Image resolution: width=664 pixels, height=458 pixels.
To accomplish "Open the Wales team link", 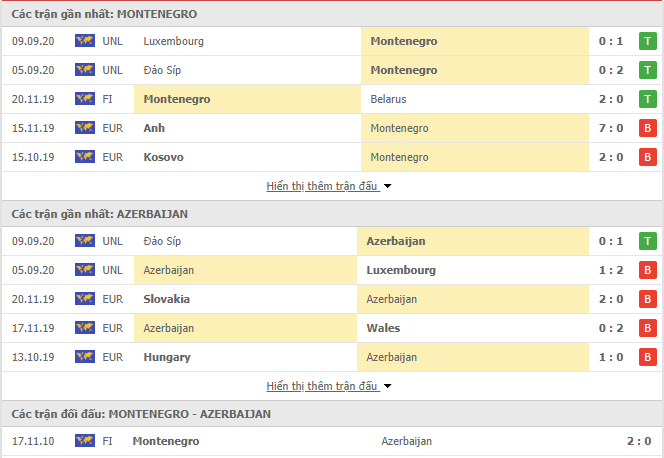I will (x=383, y=328).
